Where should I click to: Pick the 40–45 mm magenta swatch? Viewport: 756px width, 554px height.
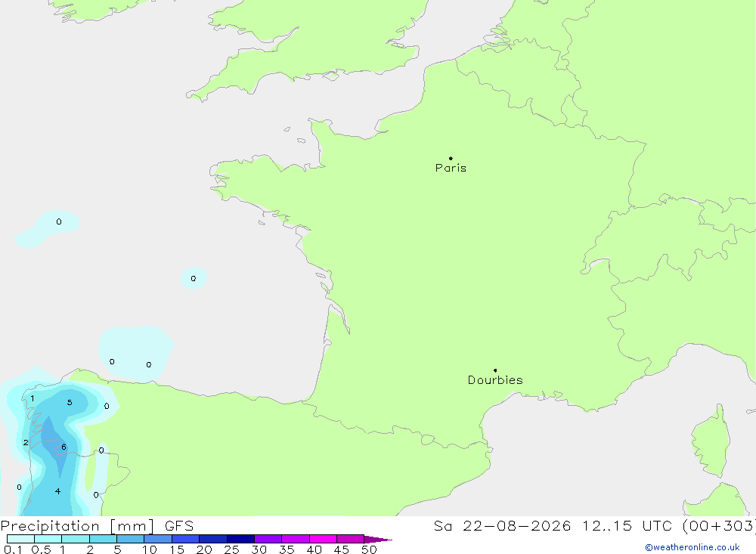pos(323,539)
